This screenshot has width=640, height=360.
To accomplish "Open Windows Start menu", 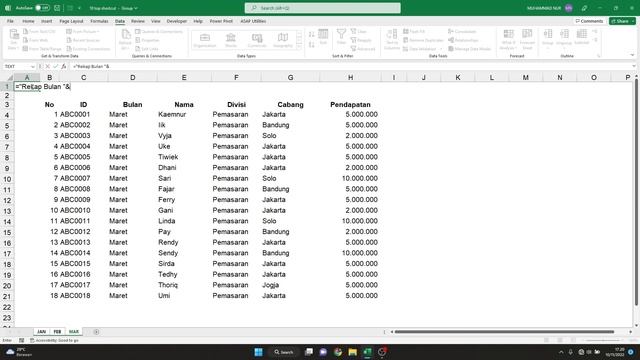I will pyautogui.click(x=258, y=352).
